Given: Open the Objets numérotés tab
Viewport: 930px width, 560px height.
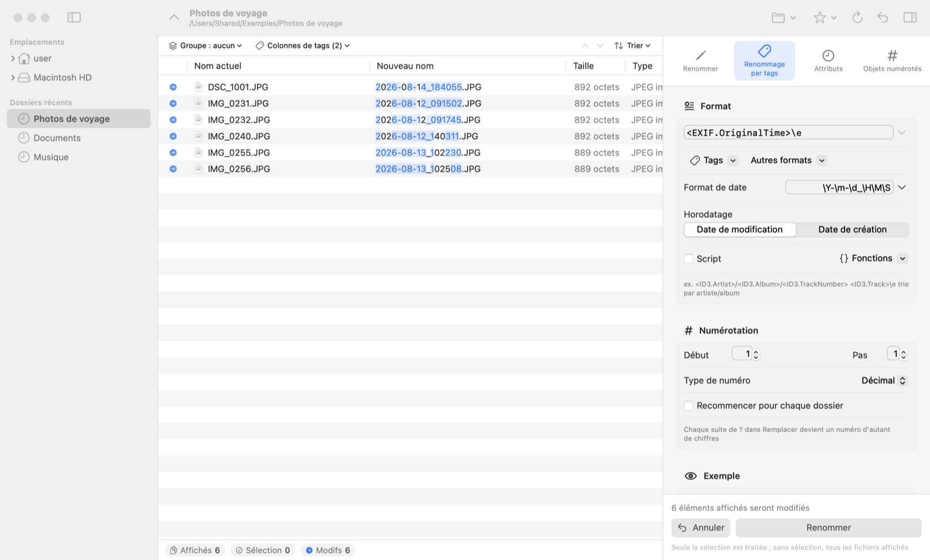Looking at the screenshot, I should [892, 60].
